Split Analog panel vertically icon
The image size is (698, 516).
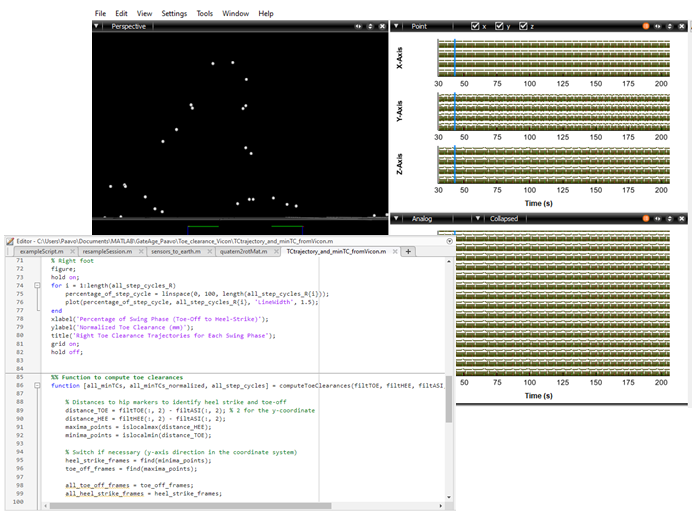click(x=670, y=219)
